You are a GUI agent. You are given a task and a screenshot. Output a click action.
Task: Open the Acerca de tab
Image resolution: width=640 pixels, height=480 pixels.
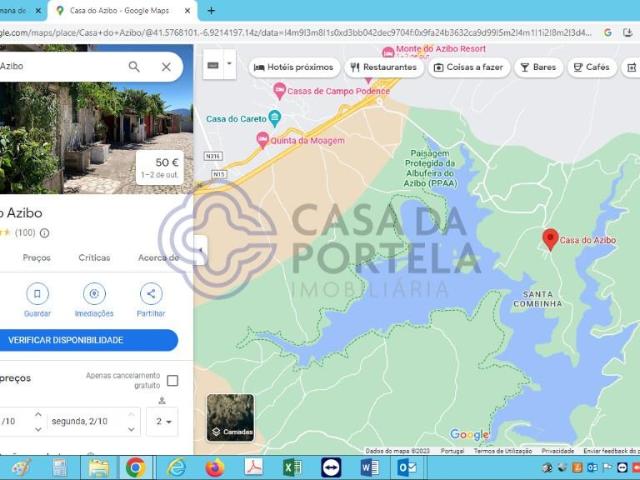point(158,258)
